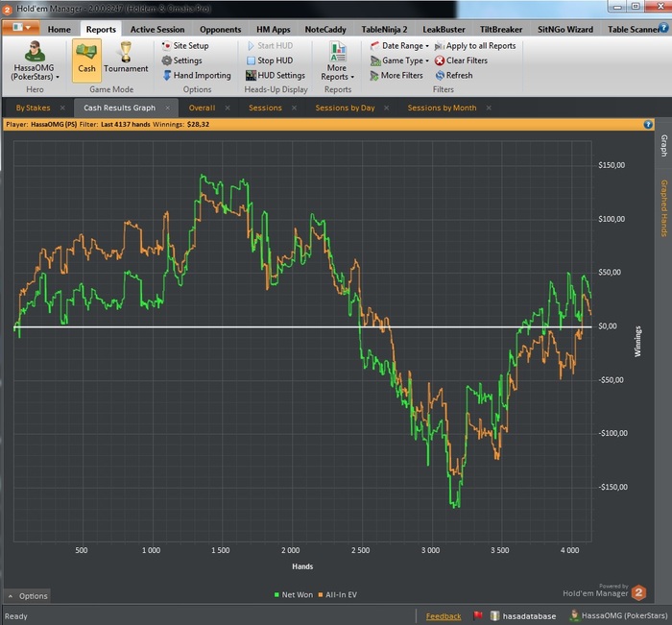Close the Overall tab
The image size is (672, 625).
[x=228, y=108]
